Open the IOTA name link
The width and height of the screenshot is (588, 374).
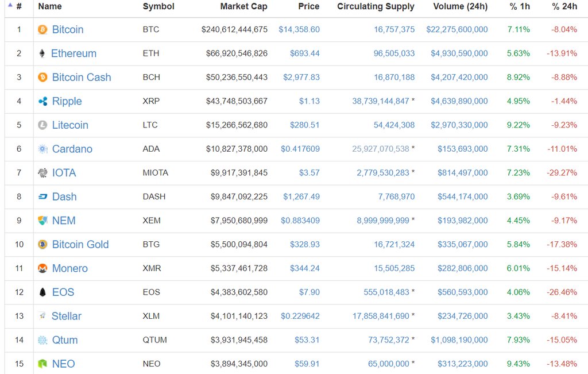[64, 172]
